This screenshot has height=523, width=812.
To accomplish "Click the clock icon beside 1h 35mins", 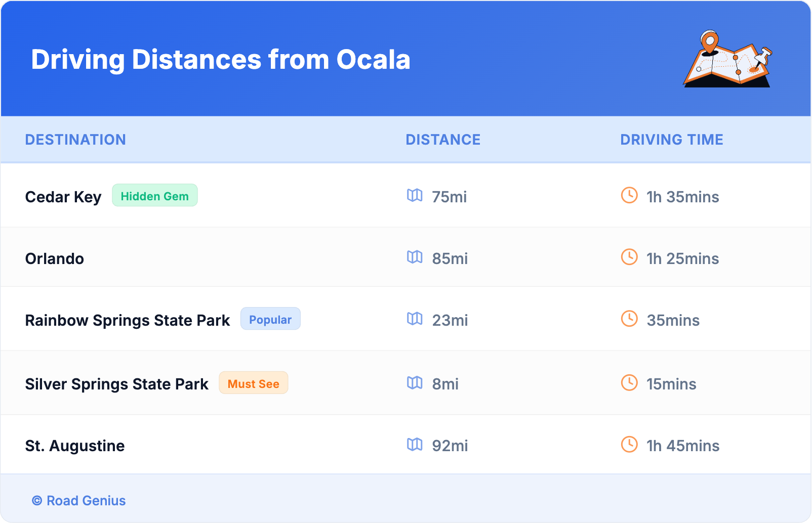I will pyautogui.click(x=629, y=195).
